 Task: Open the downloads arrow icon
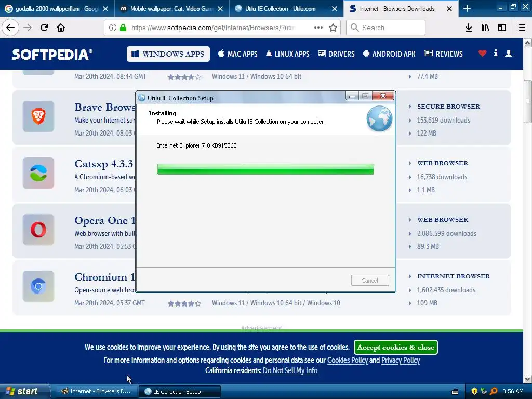(x=469, y=28)
